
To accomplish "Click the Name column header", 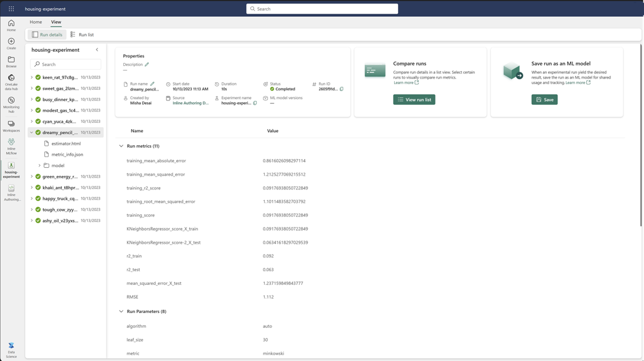I will click(x=137, y=131).
